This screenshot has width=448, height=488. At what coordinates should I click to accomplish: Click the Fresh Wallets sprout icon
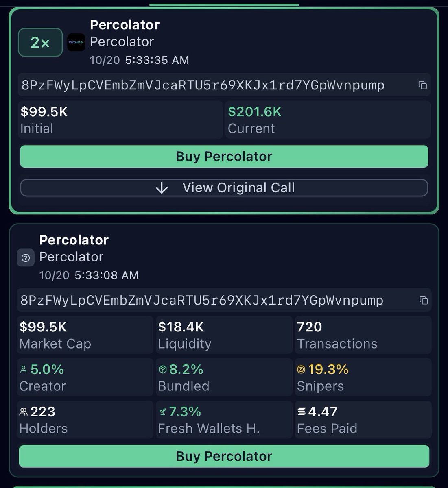point(162,412)
